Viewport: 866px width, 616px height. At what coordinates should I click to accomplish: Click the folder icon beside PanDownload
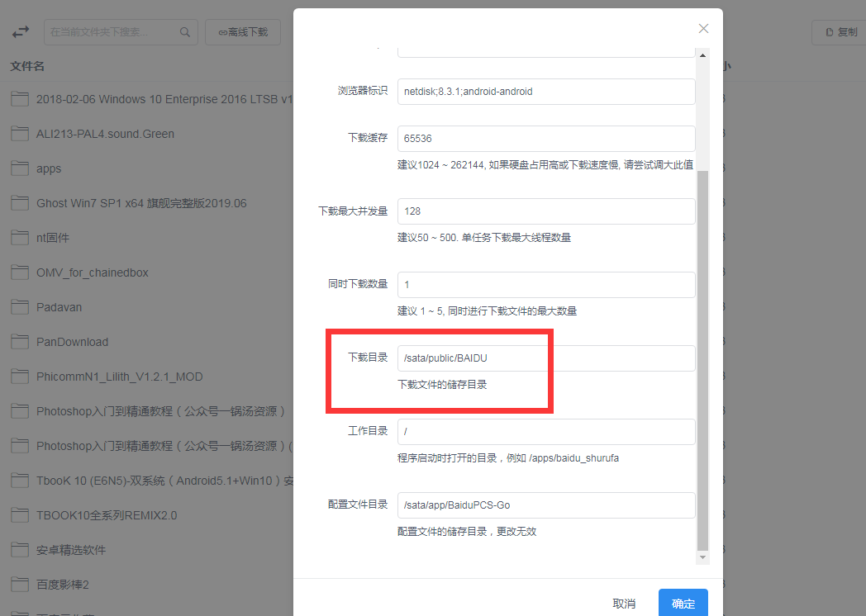20,342
